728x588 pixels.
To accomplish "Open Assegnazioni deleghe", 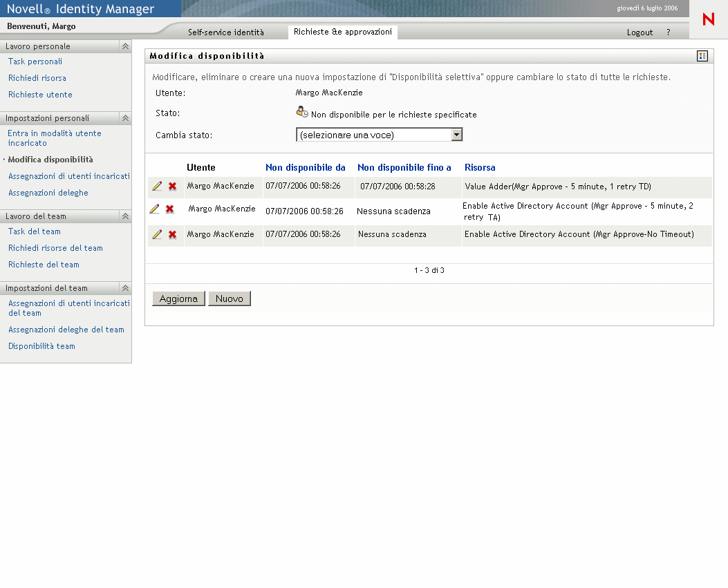I will (48, 193).
